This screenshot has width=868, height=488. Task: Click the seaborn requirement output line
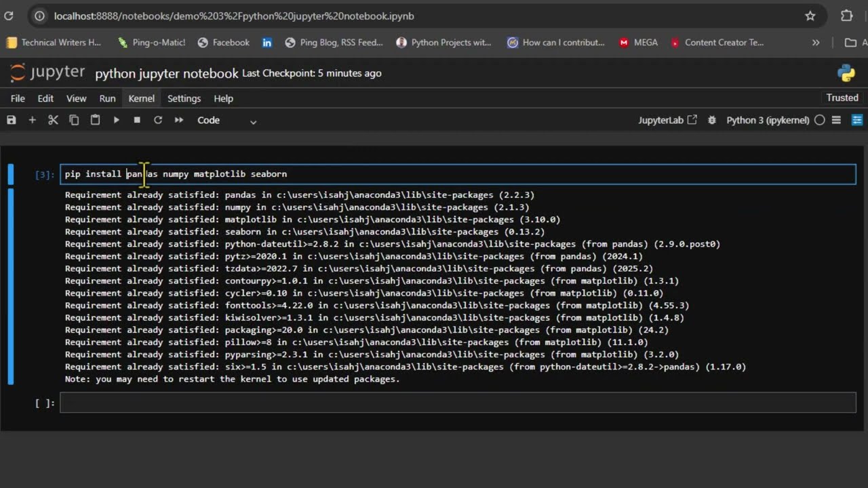(304, 232)
